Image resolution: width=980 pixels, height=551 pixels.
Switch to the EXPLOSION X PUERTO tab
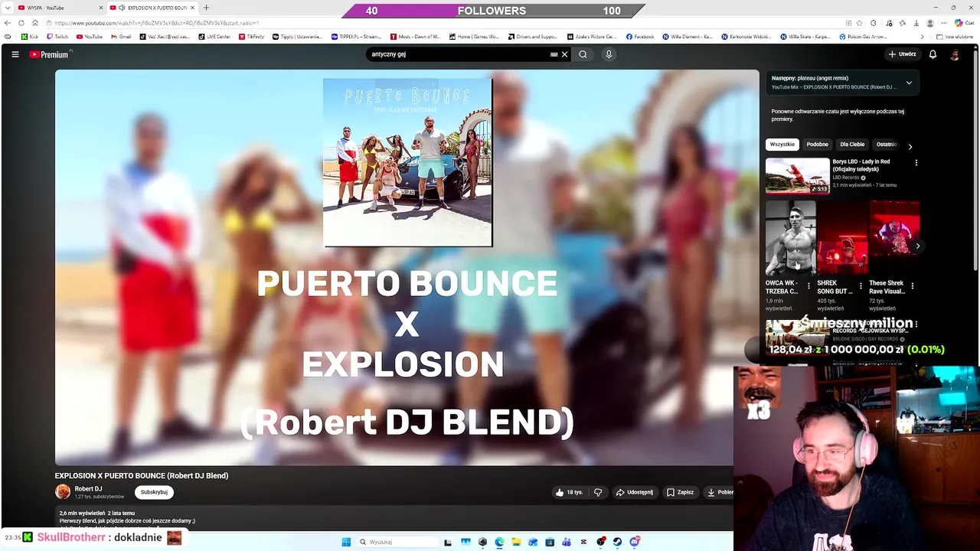tap(152, 8)
